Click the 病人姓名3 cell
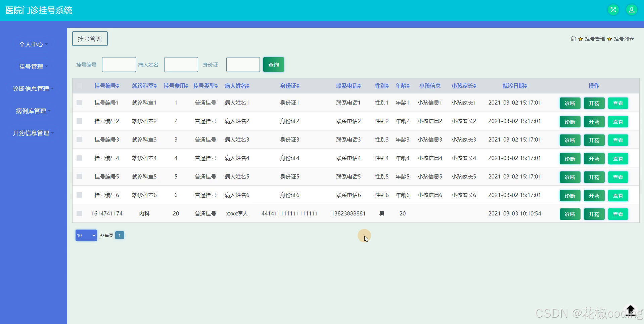 pos(237,139)
